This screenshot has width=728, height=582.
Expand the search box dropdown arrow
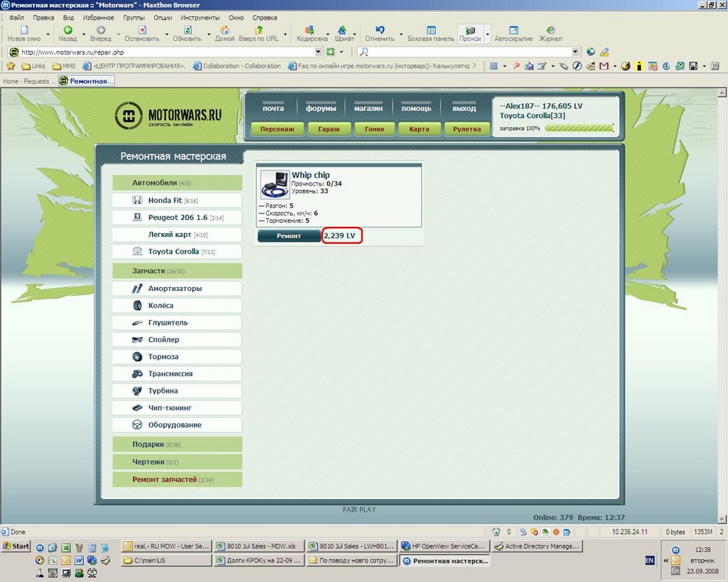[x=575, y=52]
